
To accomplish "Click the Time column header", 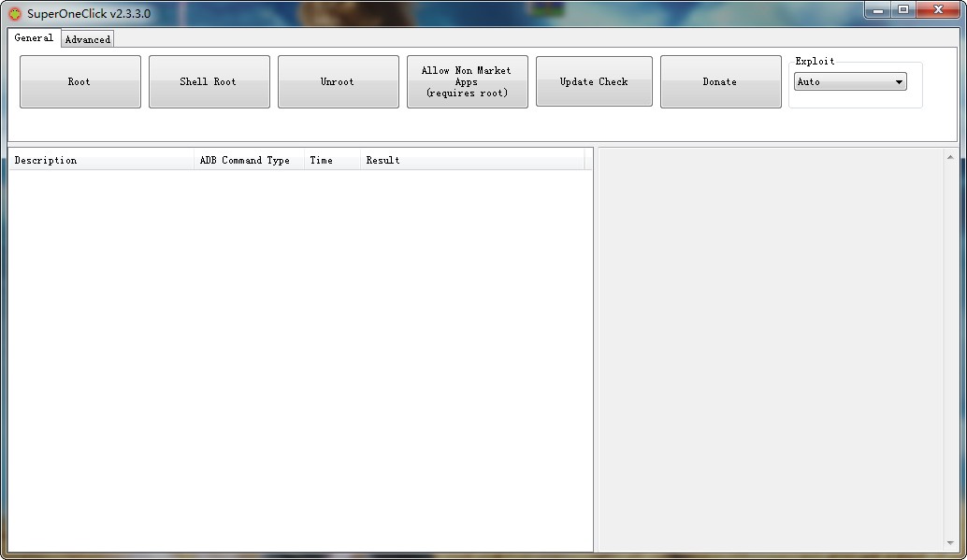I will pos(332,161).
